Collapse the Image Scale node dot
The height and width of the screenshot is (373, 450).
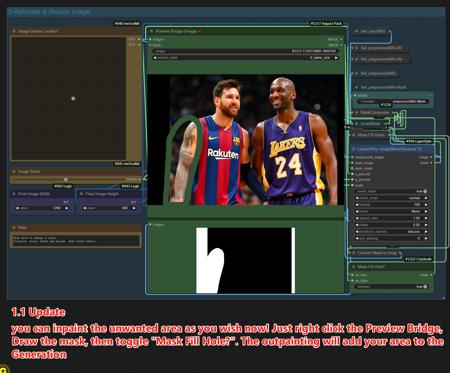pos(14,171)
